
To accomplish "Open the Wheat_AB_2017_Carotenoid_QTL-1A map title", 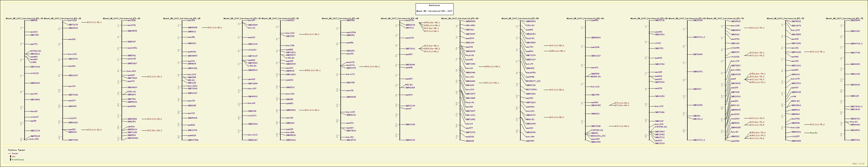I will tap(24, 18).
